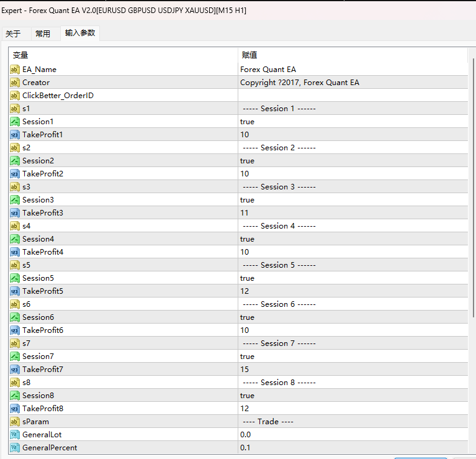Click the EA_Name value Forex Quant EA
The image size is (476, 459).
click(268, 70)
